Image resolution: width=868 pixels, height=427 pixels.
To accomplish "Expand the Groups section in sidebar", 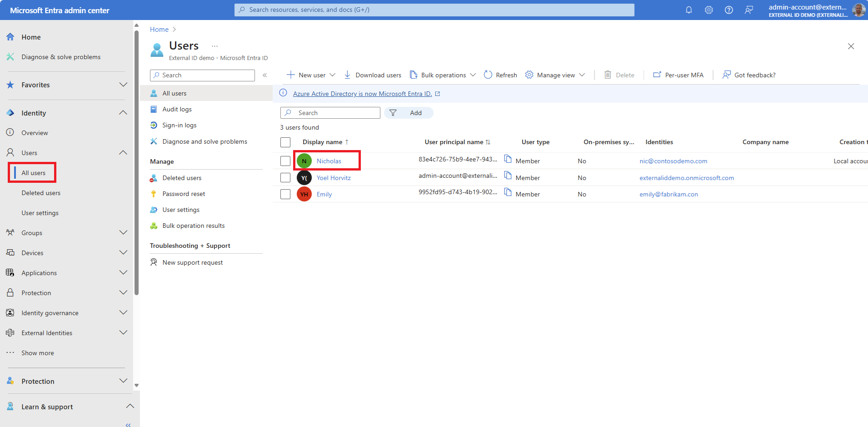I will tap(123, 233).
